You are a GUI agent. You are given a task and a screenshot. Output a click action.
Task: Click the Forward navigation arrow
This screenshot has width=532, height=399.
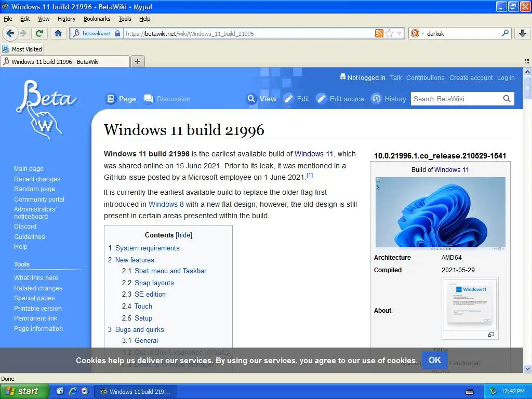[23, 33]
